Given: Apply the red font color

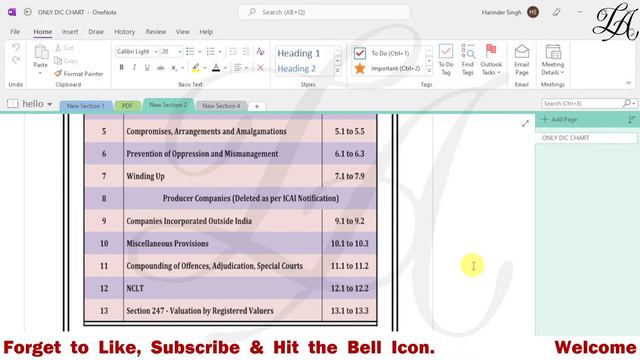Looking at the screenshot, I should (216, 67).
